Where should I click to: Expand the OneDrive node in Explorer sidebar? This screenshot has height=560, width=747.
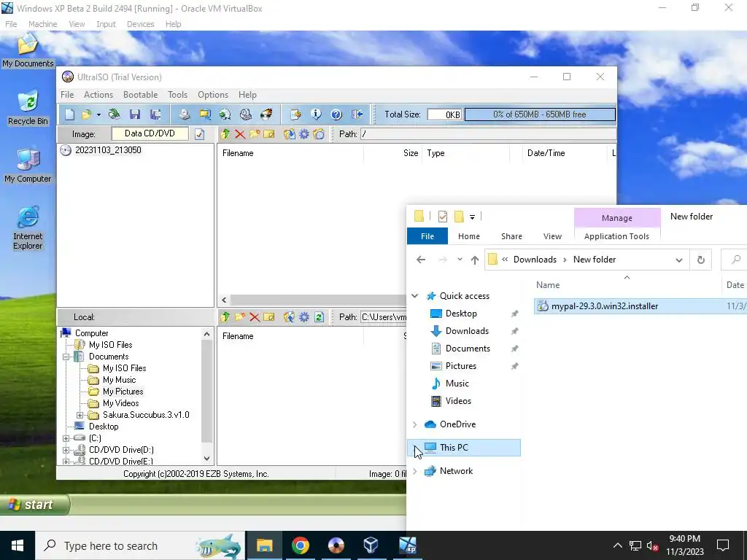pyautogui.click(x=415, y=424)
